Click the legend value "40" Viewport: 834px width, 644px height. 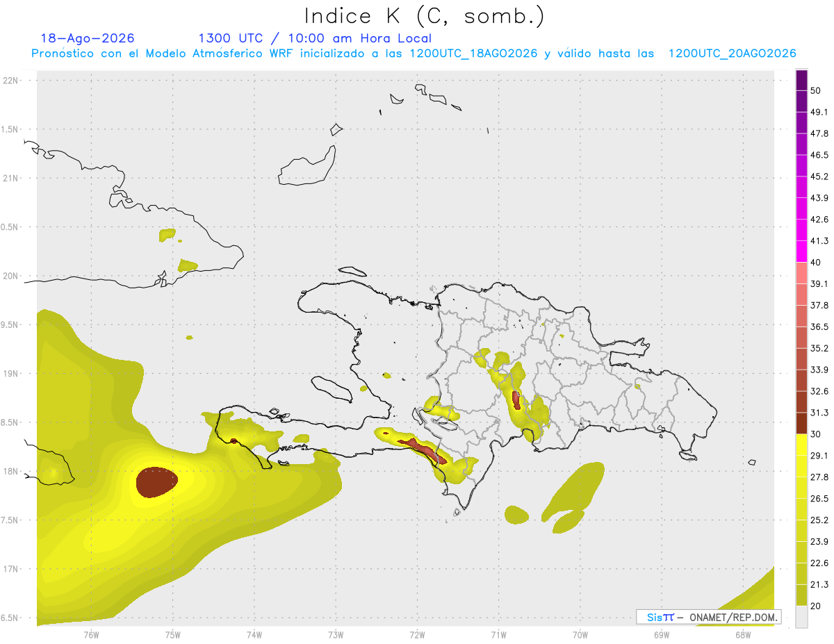coord(815,263)
